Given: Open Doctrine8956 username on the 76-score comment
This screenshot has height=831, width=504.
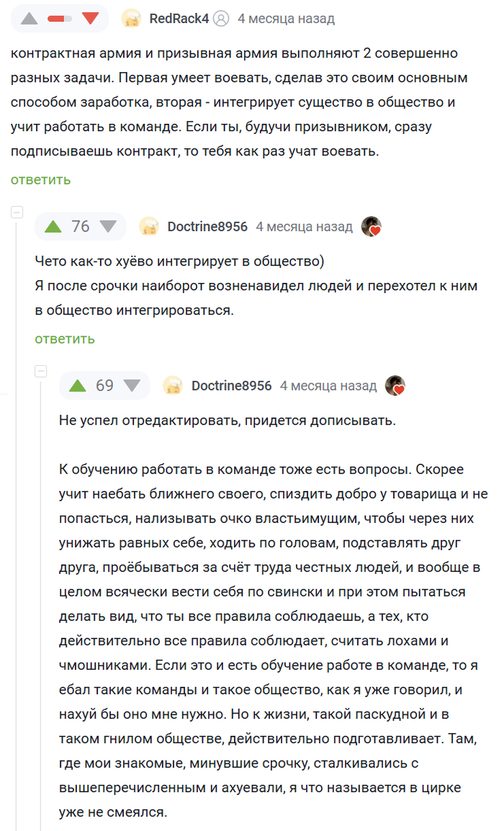Looking at the screenshot, I should [207, 226].
